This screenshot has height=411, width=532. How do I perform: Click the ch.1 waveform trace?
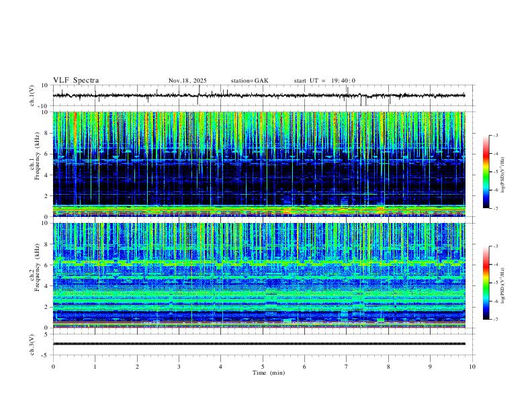pos(259,95)
